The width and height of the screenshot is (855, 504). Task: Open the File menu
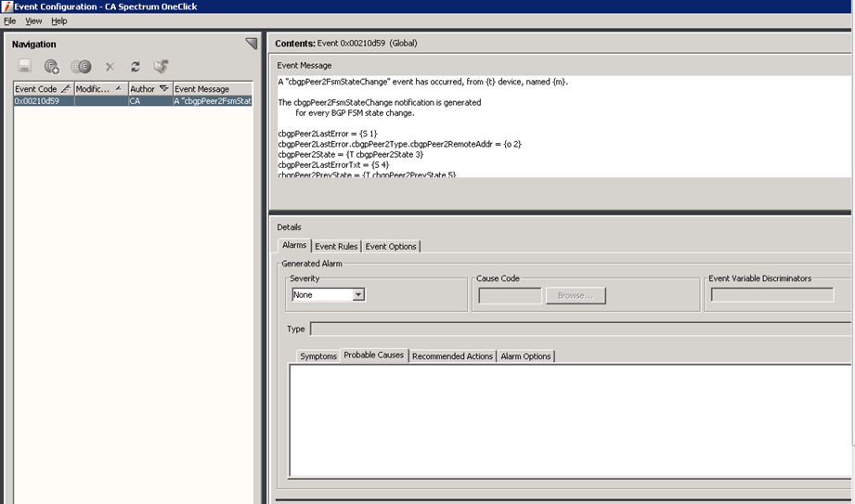click(10, 20)
